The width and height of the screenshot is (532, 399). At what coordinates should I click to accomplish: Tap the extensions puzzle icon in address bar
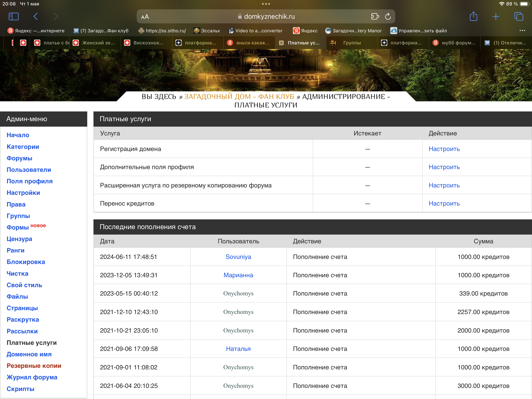[374, 16]
